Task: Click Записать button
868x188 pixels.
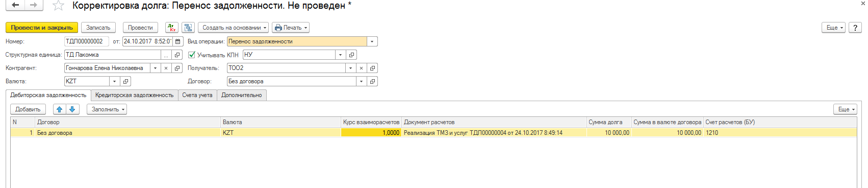Action: [98, 28]
